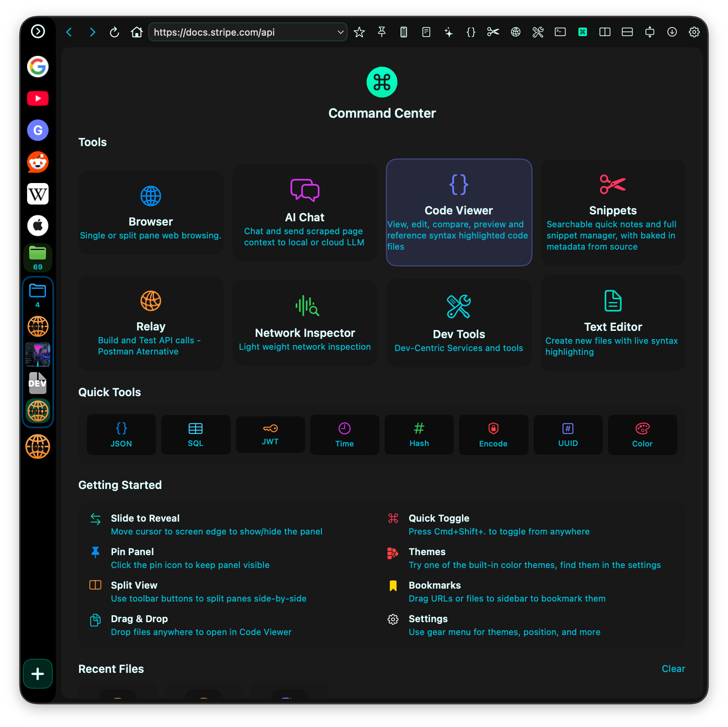This screenshot has height=727, width=728.
Task: Open the Hash quick tool
Action: [x=419, y=434]
